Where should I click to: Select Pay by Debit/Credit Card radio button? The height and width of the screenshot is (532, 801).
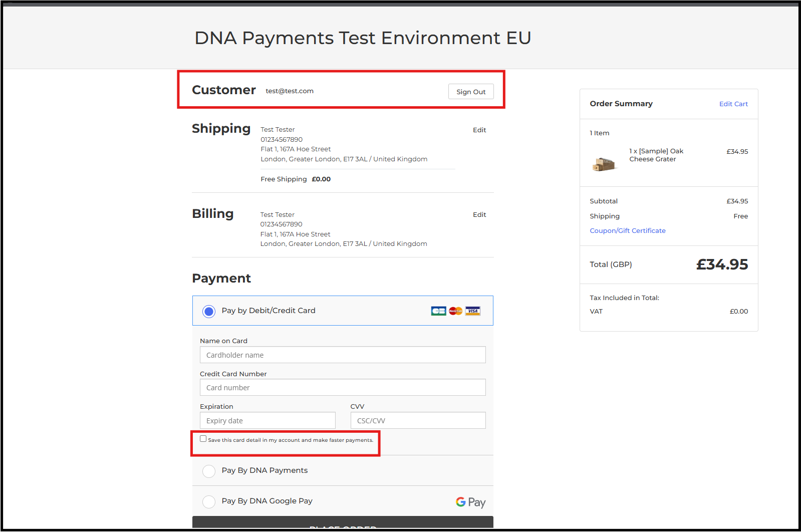[x=209, y=312]
